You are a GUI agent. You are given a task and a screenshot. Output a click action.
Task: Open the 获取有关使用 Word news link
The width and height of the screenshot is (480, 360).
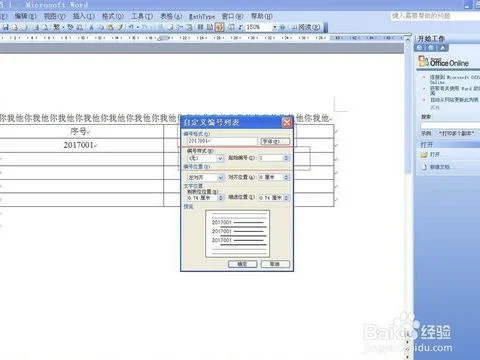click(x=455, y=90)
